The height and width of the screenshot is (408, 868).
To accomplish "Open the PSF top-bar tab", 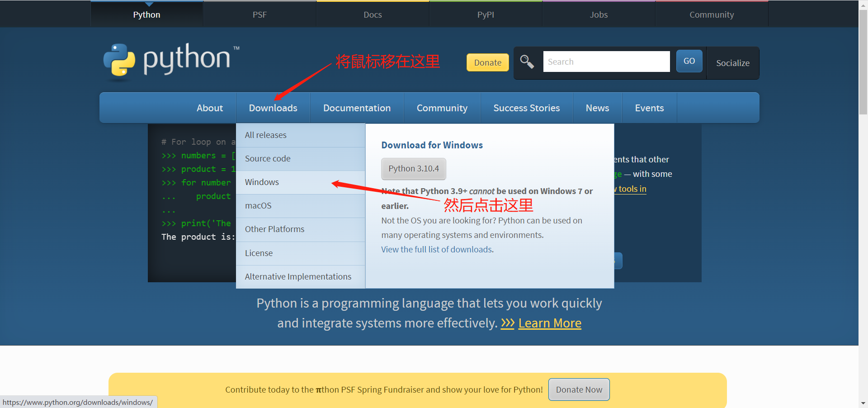I will pos(260,14).
